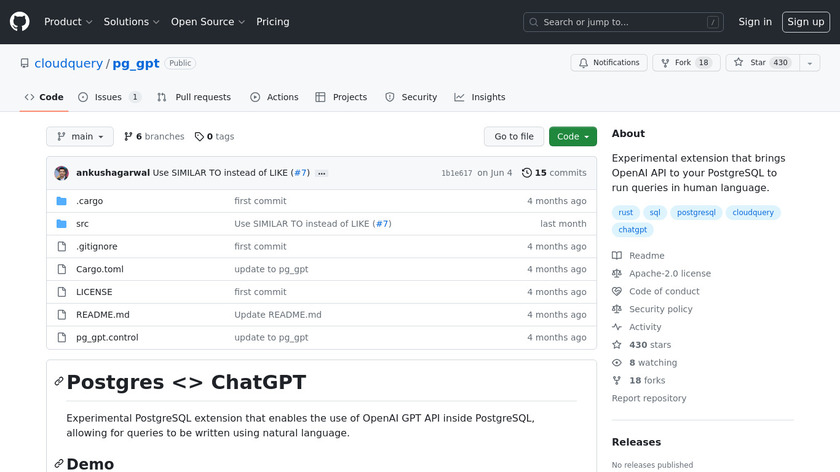Select the rust topic tag
The image size is (840, 472).
point(625,213)
